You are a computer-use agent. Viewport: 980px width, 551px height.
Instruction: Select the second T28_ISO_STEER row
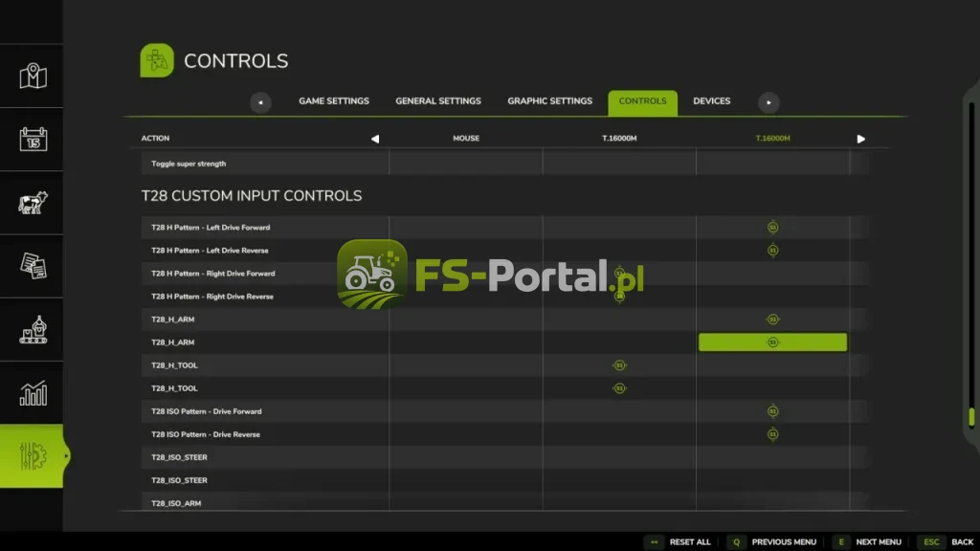tap(505, 480)
